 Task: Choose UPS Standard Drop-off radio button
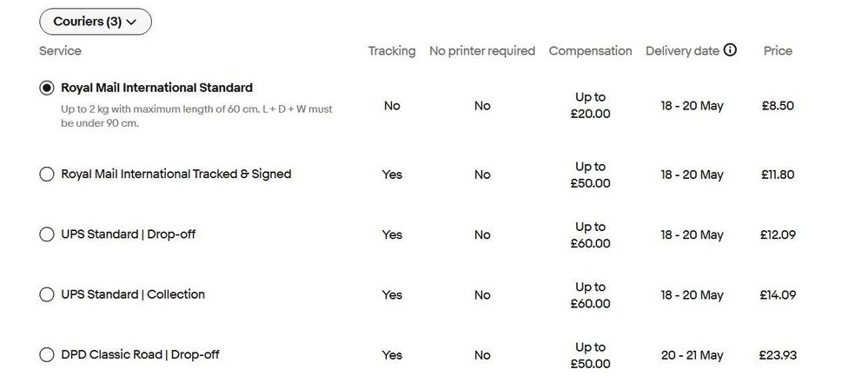coord(47,234)
